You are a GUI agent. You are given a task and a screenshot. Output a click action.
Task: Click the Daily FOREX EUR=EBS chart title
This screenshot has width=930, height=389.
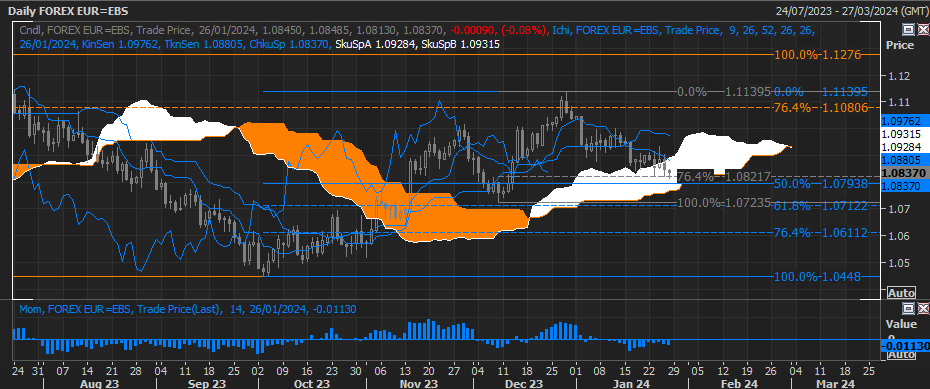[x=68, y=11]
